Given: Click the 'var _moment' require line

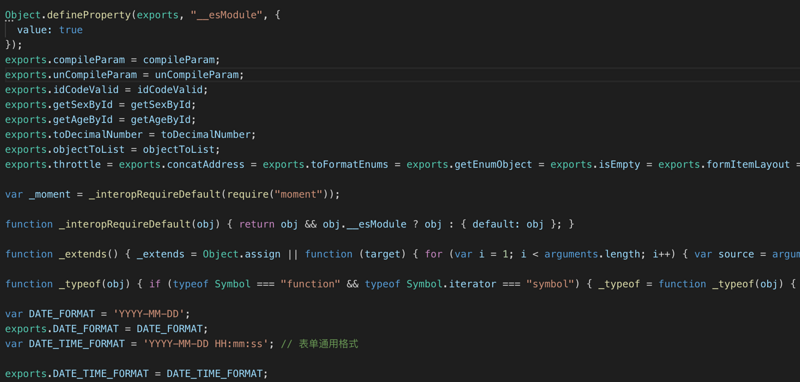Looking at the screenshot, I should coord(172,195).
